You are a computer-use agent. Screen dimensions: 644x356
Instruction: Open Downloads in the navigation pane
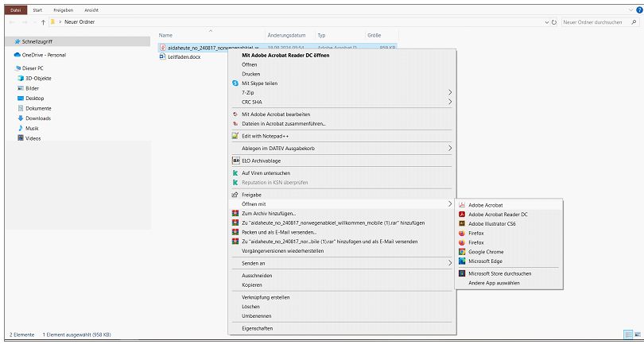38,118
